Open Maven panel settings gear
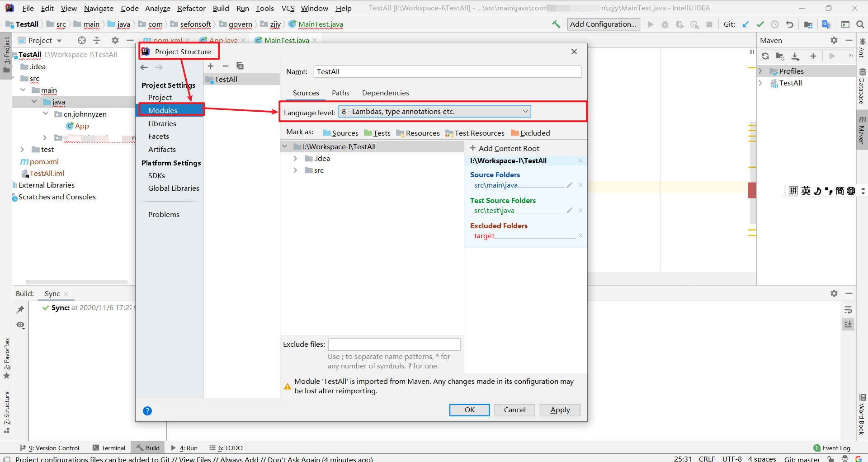The width and height of the screenshot is (868, 462). (x=834, y=40)
